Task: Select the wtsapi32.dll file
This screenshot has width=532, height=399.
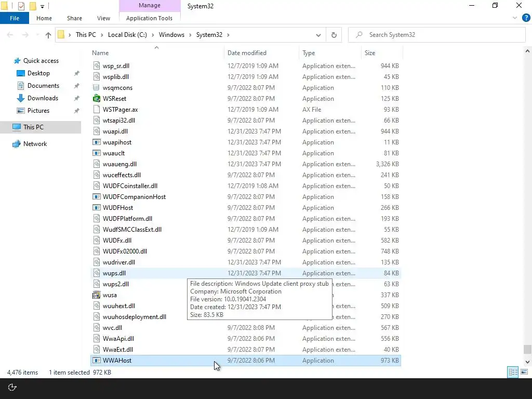Action: [x=119, y=121]
